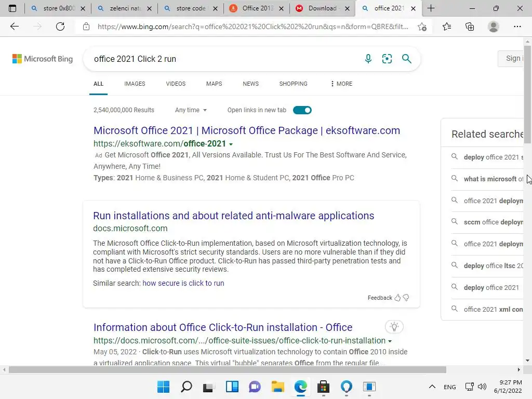
Task: Open Settings and more ellipsis menu
Action: 517,26
